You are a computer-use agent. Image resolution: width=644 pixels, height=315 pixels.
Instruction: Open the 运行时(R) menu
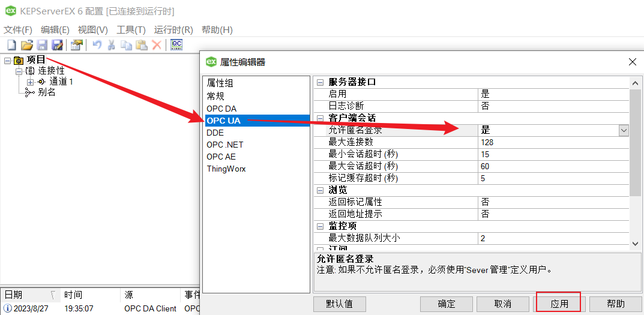[x=173, y=30]
